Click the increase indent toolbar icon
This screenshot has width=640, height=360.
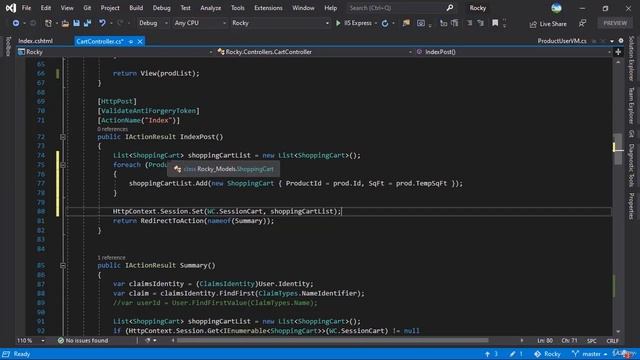point(455,23)
